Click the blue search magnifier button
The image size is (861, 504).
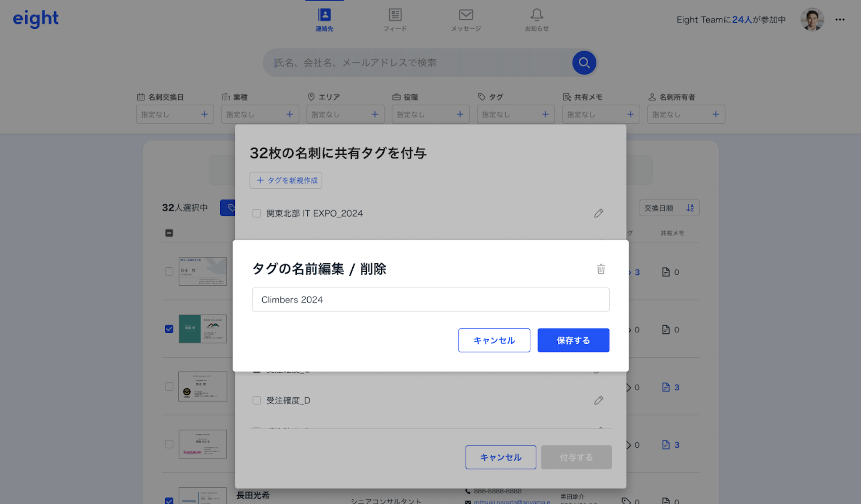(584, 63)
